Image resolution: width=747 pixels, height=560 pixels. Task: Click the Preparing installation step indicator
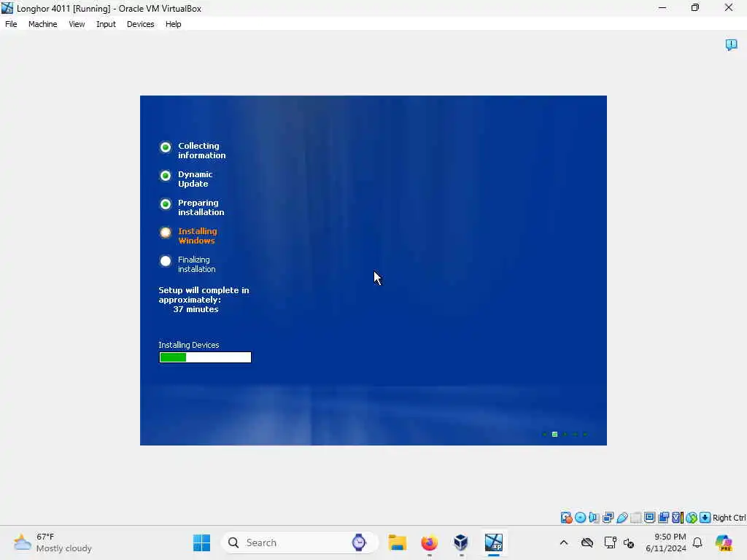click(166, 204)
